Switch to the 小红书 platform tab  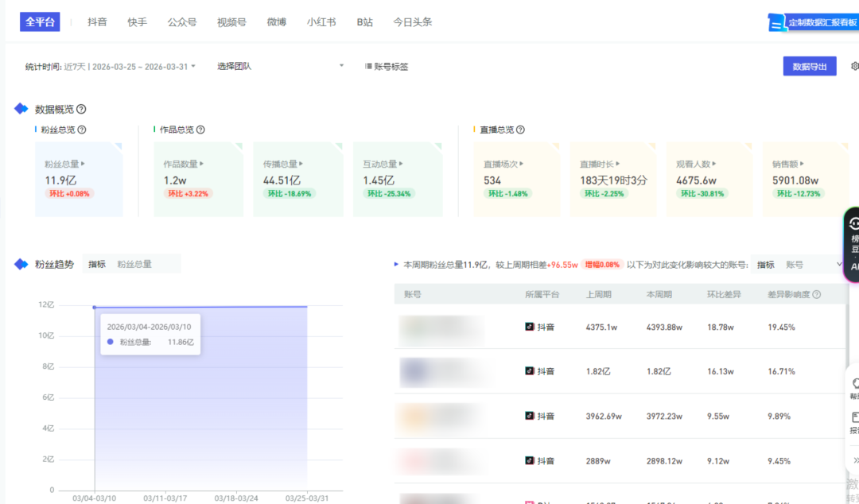pyautogui.click(x=321, y=22)
